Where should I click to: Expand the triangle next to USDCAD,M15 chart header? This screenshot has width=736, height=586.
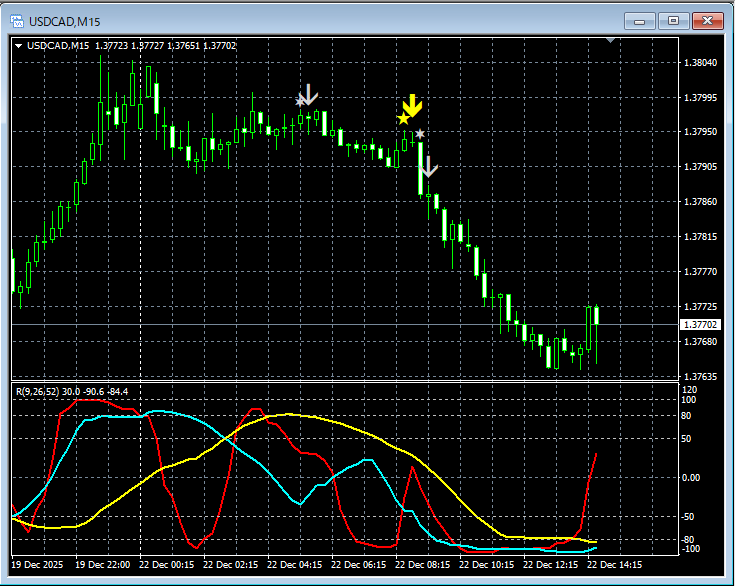pyautogui.click(x=19, y=46)
